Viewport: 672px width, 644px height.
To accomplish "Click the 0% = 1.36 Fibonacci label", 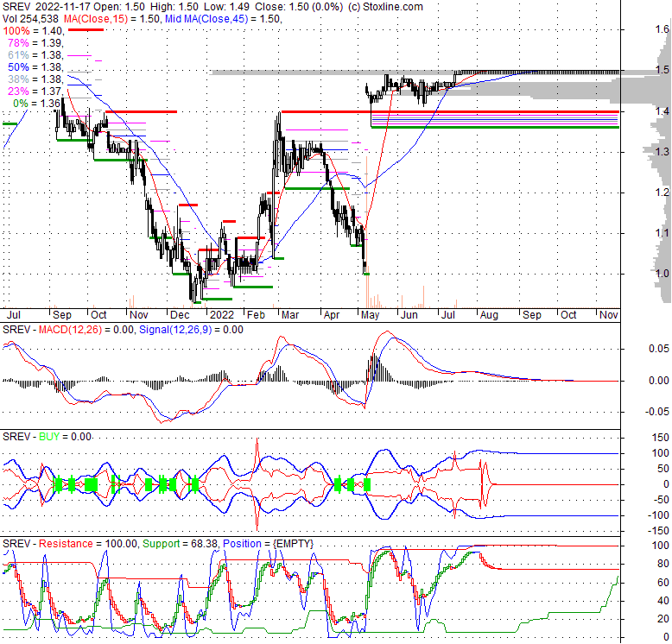I will [x=38, y=104].
